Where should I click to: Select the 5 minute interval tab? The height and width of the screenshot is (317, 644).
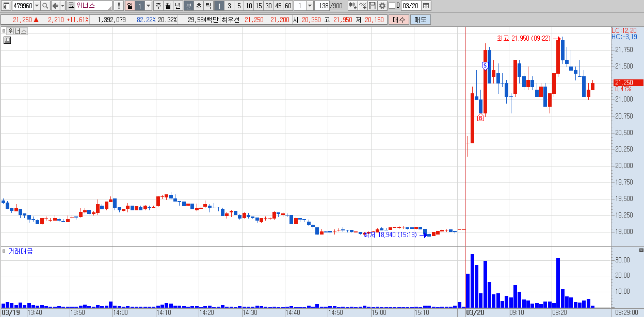(x=239, y=6)
